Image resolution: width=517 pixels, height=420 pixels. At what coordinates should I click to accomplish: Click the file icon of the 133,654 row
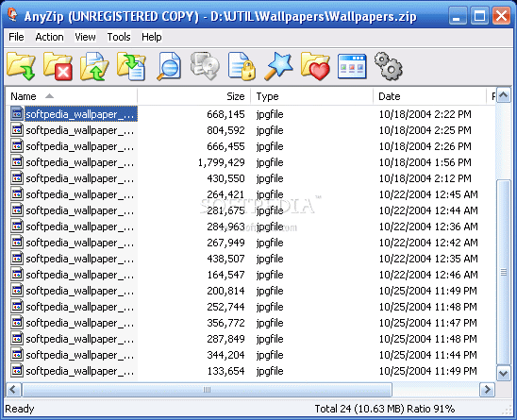[x=17, y=371]
